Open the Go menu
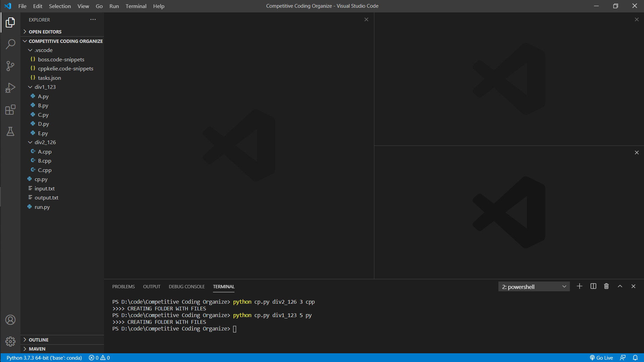This screenshot has width=644, height=362. point(99,6)
